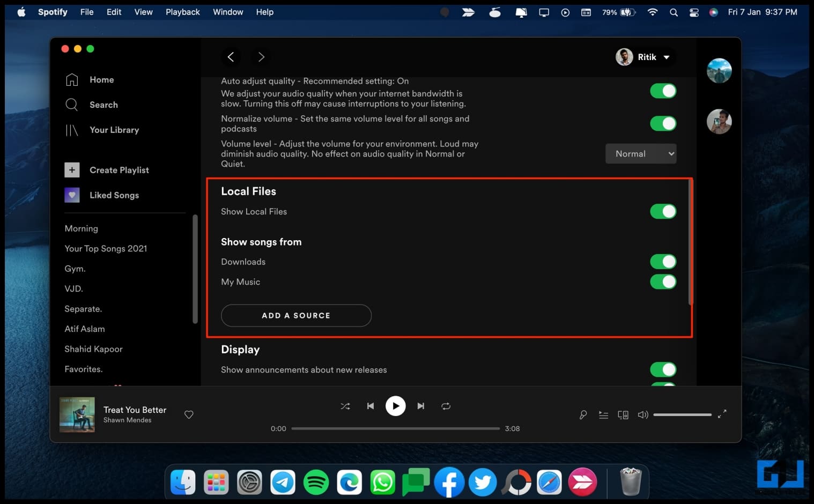Image resolution: width=814 pixels, height=504 pixels.
Task: Favorite Treat You Better with the heart
Action: (x=189, y=414)
